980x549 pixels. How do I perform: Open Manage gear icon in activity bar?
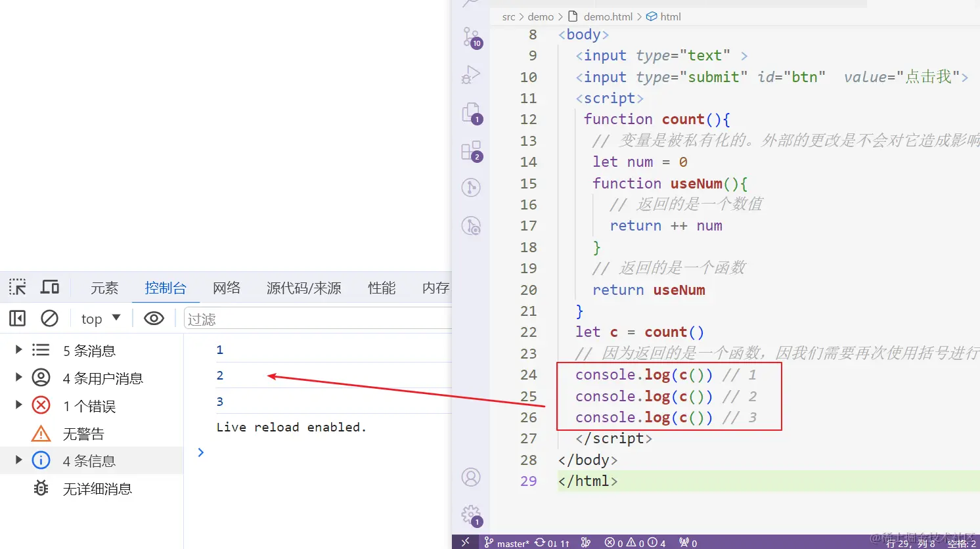[471, 516]
